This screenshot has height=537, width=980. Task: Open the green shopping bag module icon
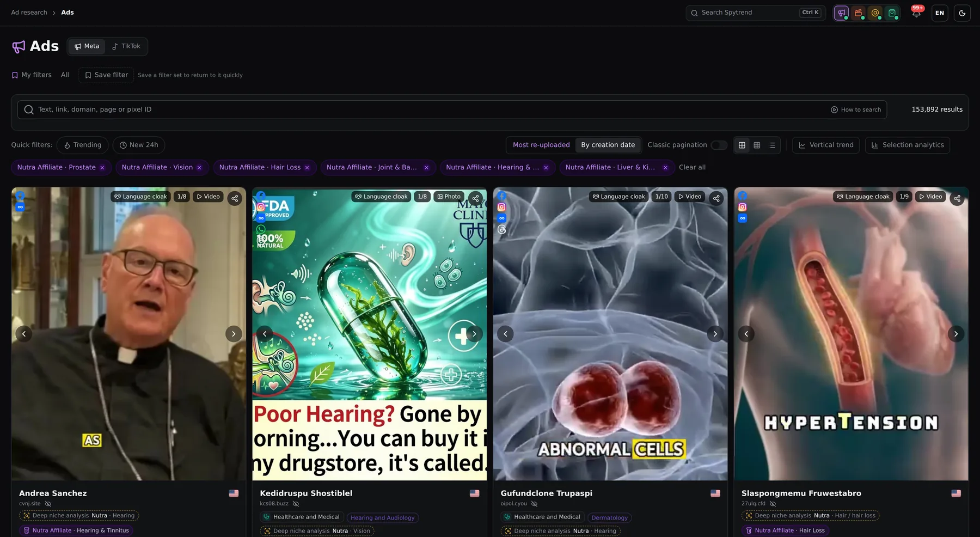point(892,13)
